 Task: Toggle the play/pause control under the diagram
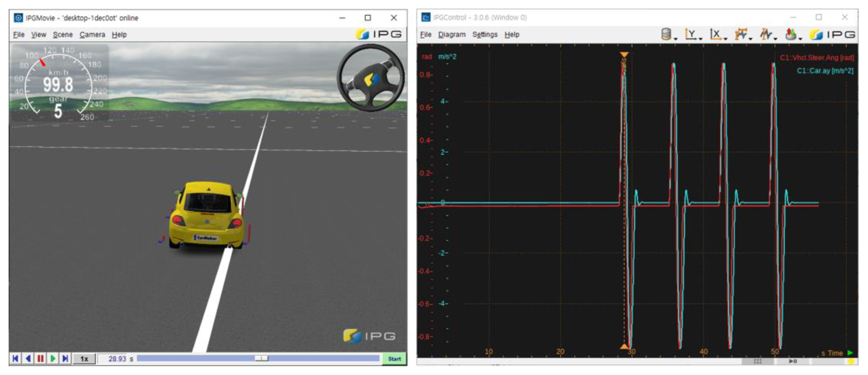792,361
